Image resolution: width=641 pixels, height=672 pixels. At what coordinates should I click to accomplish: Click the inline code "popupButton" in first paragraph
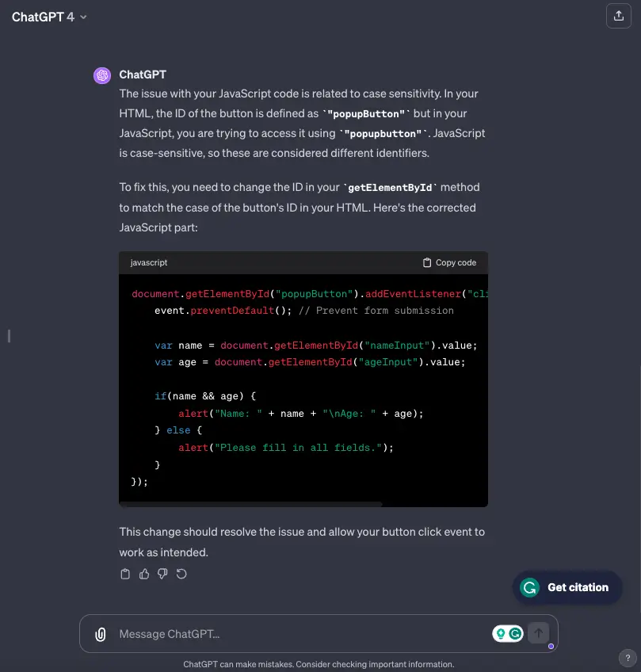pyautogui.click(x=366, y=114)
